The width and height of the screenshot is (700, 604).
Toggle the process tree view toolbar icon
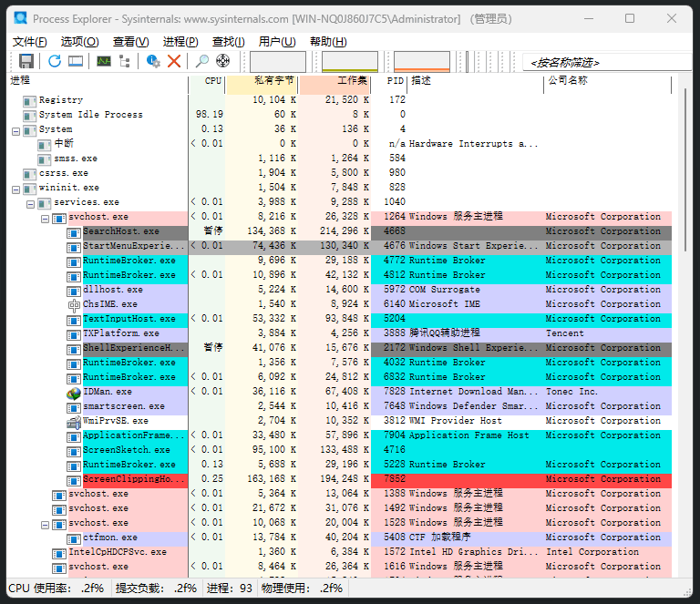click(x=125, y=61)
